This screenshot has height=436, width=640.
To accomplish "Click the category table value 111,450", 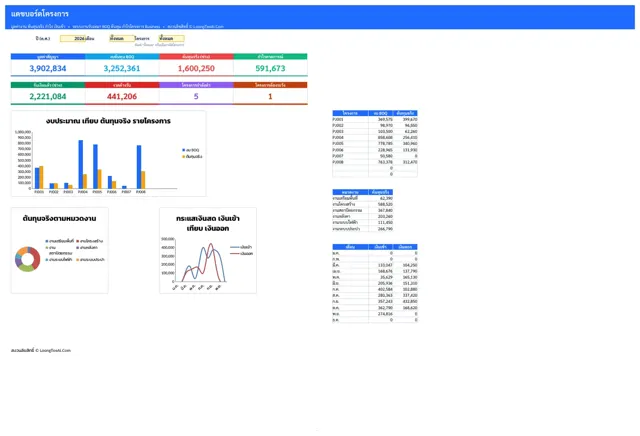I will (385, 222).
